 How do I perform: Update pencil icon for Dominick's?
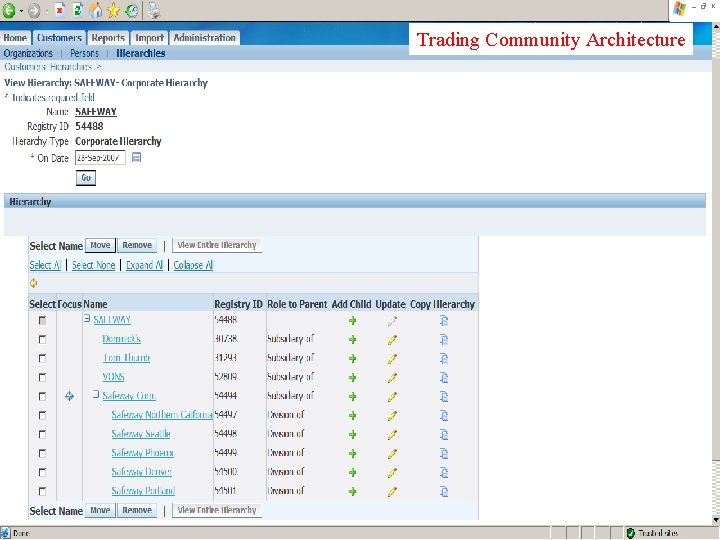coord(392,340)
